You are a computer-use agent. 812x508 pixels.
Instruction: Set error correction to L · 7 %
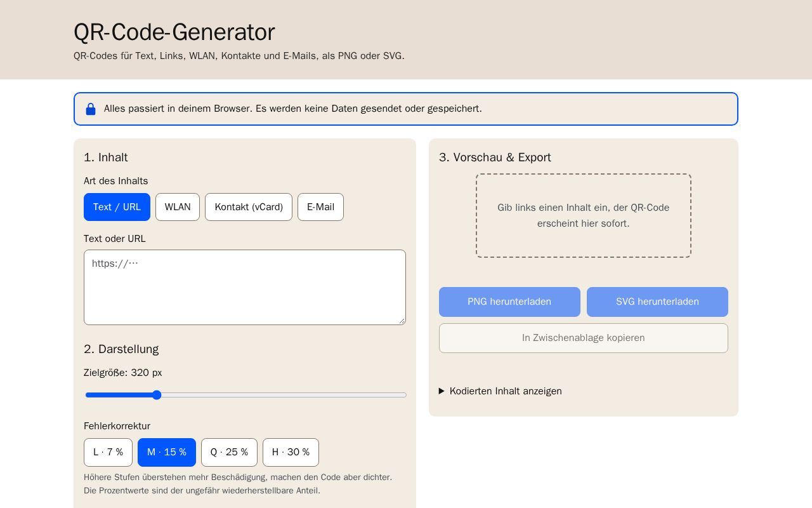pos(108,452)
